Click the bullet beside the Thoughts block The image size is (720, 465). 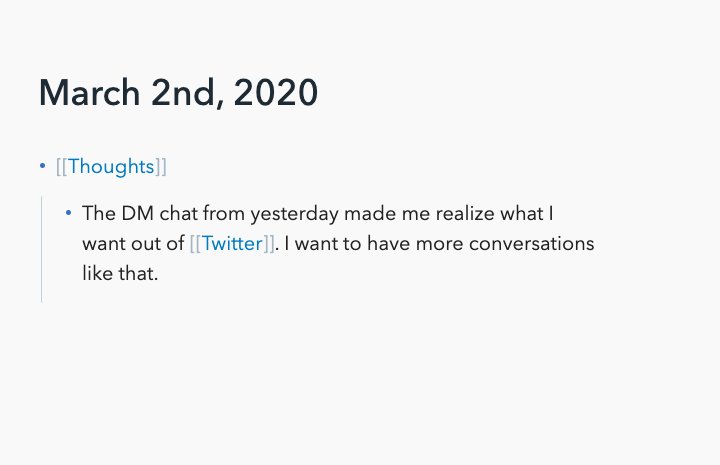[42, 166]
